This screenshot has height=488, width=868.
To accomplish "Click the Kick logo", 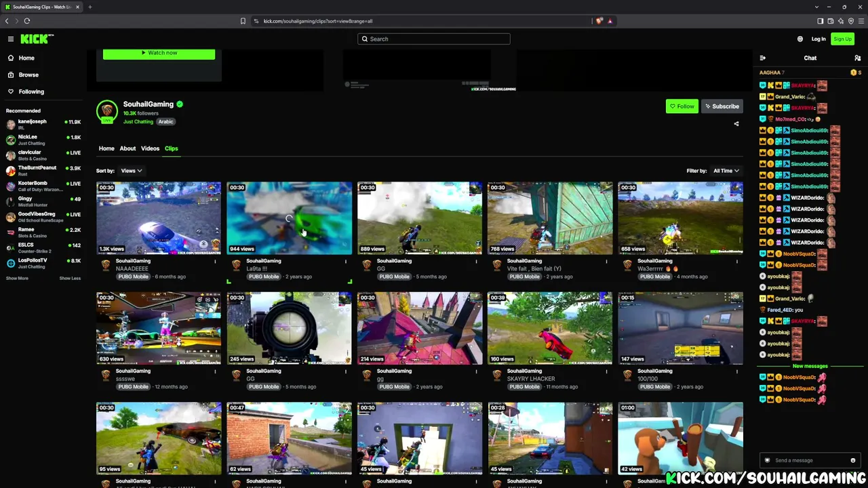I will pos(37,39).
